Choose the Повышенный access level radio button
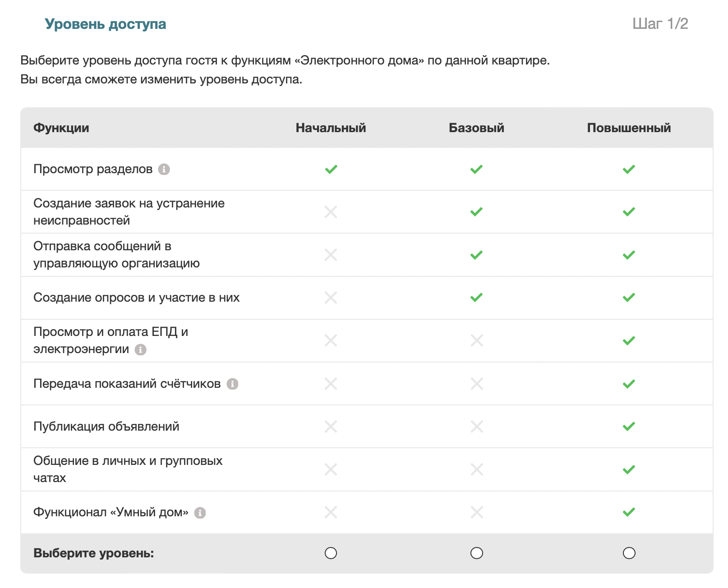The width and height of the screenshot is (728, 588). pyautogui.click(x=629, y=553)
